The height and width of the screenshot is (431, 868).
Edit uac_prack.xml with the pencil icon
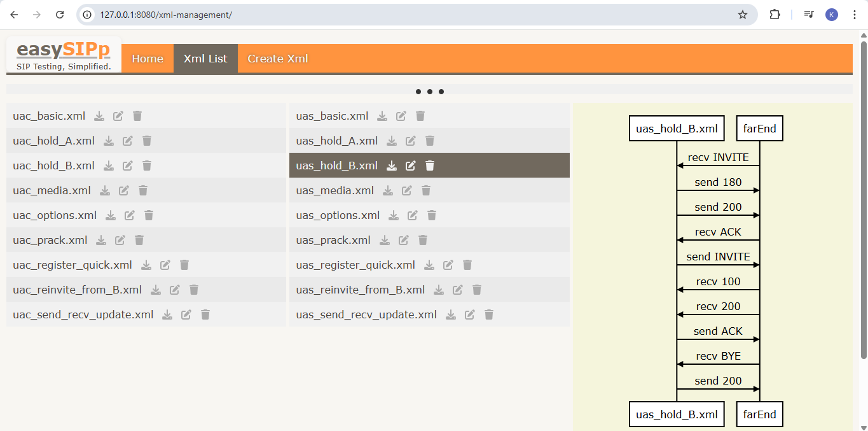click(120, 240)
